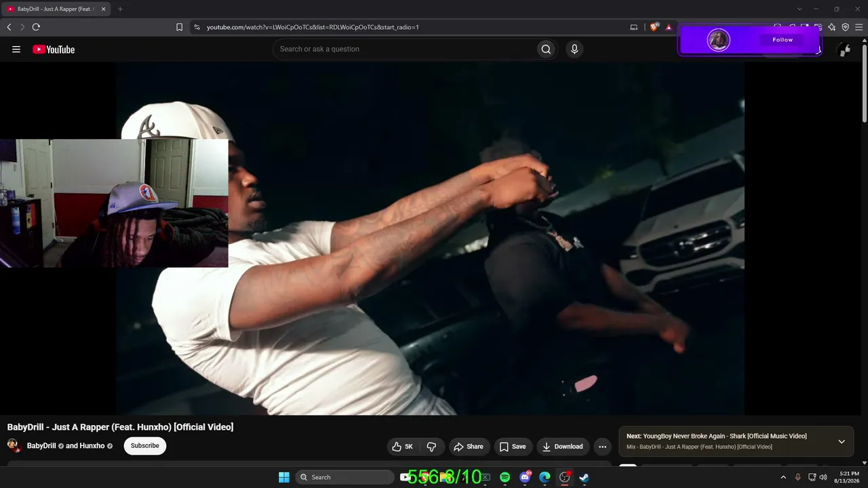
Task: Click the Follow button on overlay
Action: coord(783,40)
